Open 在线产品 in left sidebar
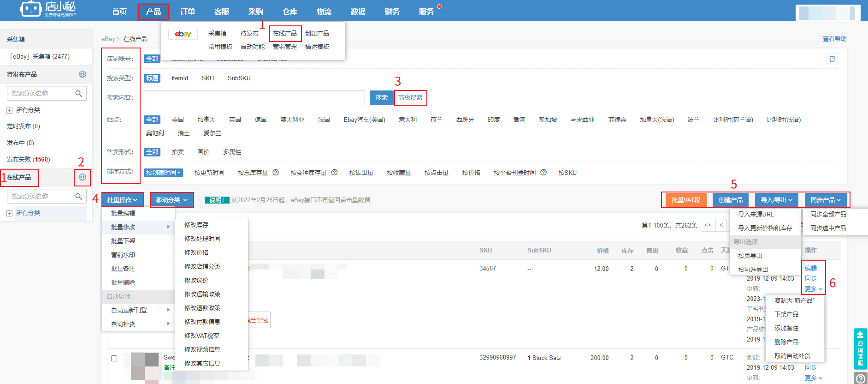 19,177
